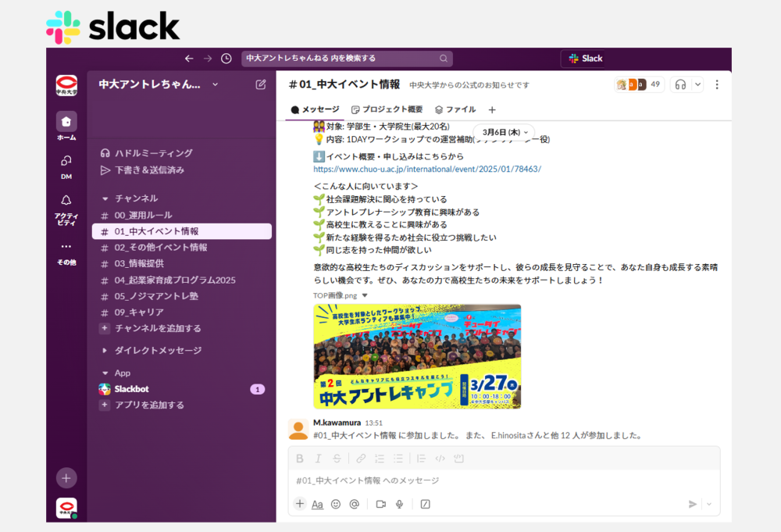View the 49 channel members

point(639,84)
